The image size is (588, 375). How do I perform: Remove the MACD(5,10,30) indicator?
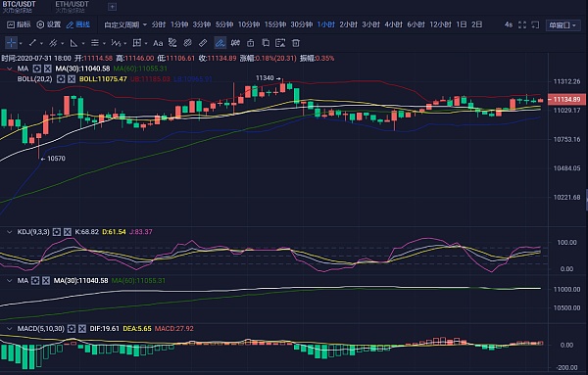82,329
